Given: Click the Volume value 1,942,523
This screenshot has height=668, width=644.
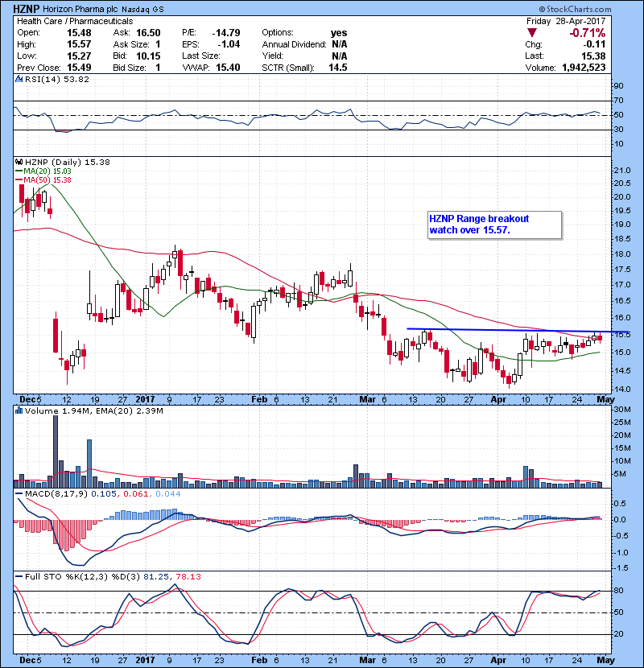Looking at the screenshot, I should 584,68.
